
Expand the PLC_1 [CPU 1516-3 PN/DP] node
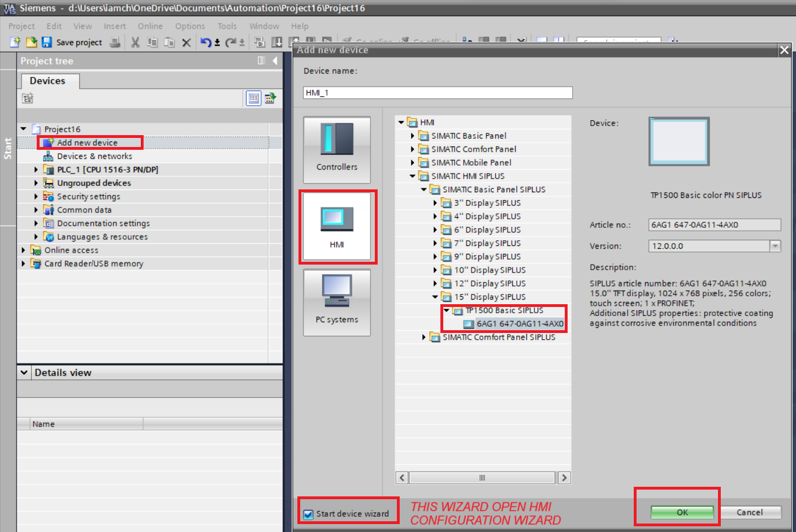(36, 170)
